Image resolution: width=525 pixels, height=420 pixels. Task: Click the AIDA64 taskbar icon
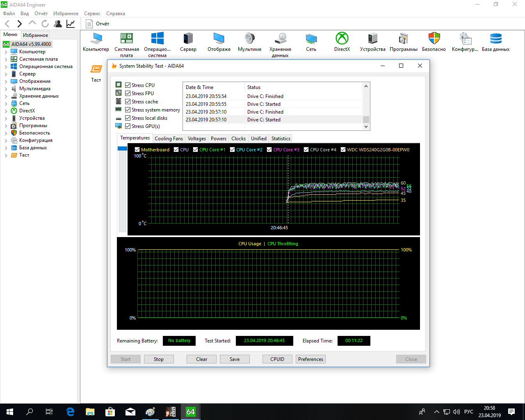(x=191, y=411)
